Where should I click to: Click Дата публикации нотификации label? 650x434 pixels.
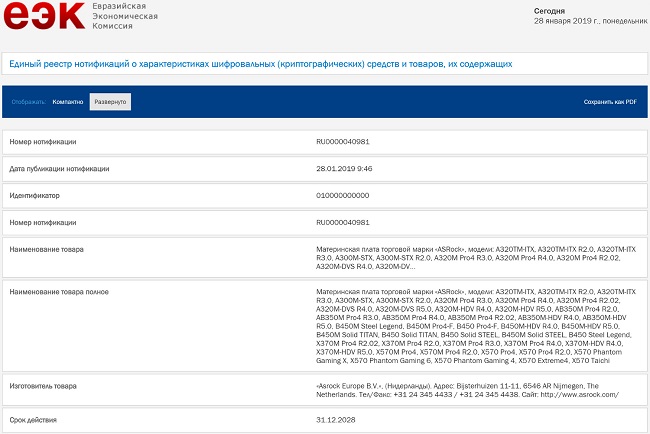(x=59, y=169)
